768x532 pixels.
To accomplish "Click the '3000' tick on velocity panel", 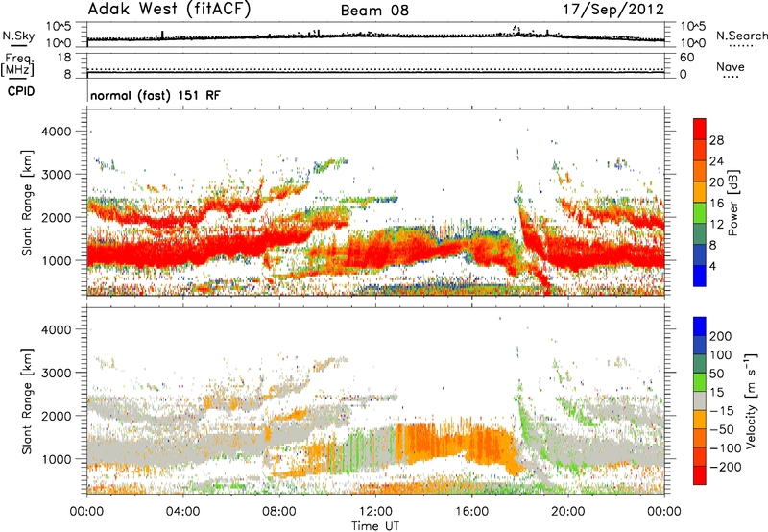I will [57, 373].
